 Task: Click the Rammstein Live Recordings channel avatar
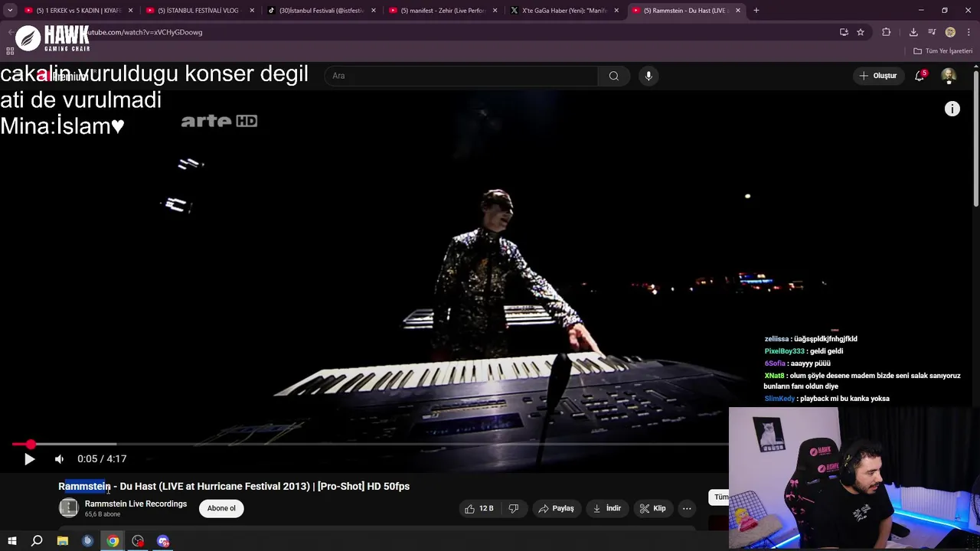69,508
